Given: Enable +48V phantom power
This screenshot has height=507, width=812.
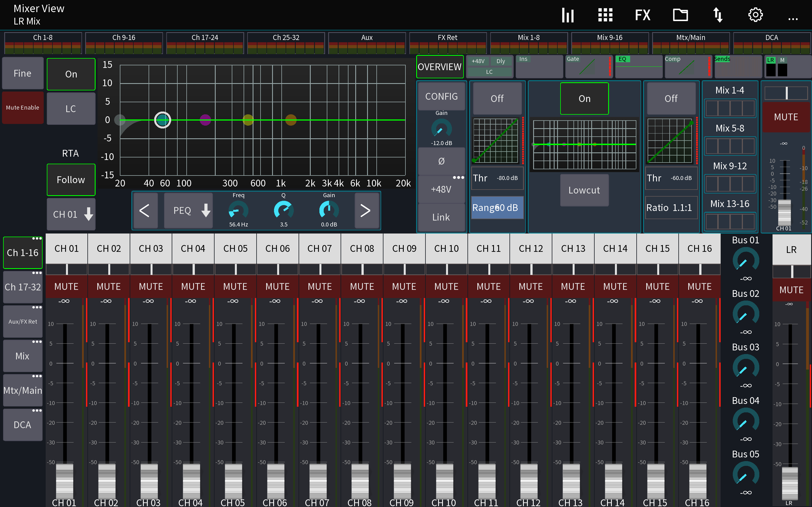Looking at the screenshot, I should point(441,189).
